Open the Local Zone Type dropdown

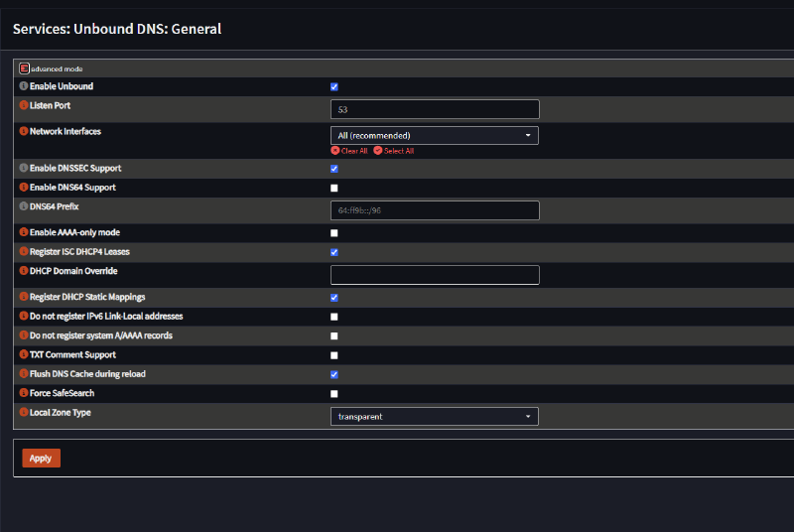click(x=435, y=417)
